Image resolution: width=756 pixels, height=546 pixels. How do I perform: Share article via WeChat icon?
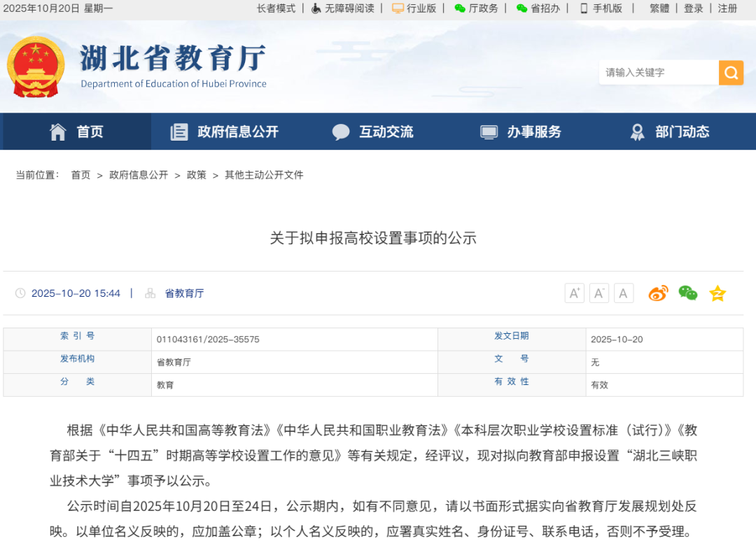tap(687, 293)
